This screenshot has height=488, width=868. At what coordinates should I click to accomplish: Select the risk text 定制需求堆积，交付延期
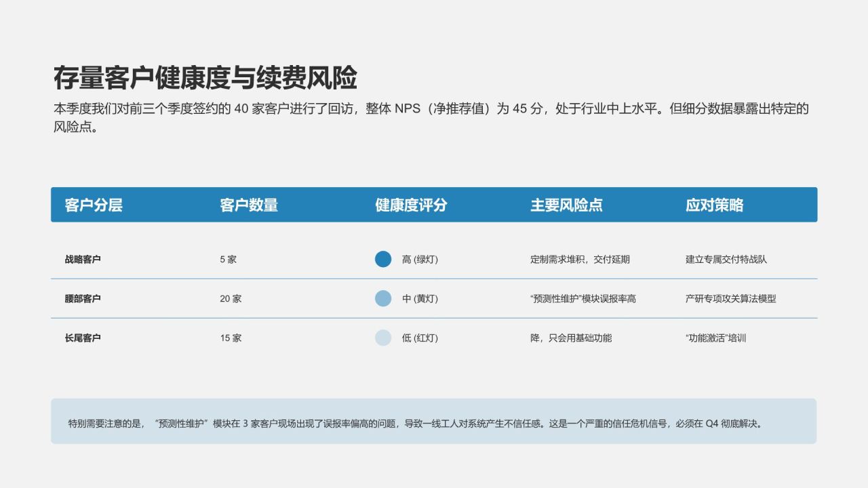[x=580, y=259]
